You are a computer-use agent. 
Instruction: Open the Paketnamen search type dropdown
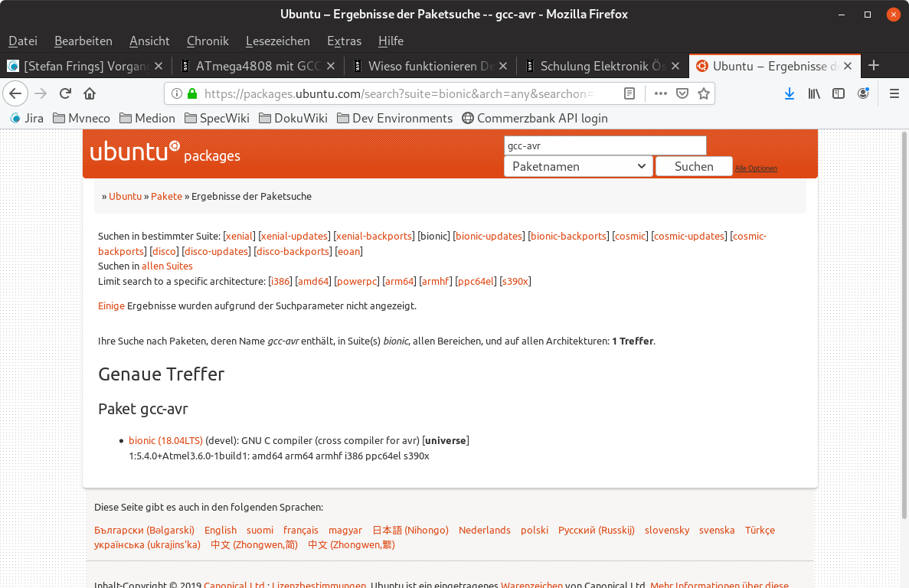pos(578,166)
